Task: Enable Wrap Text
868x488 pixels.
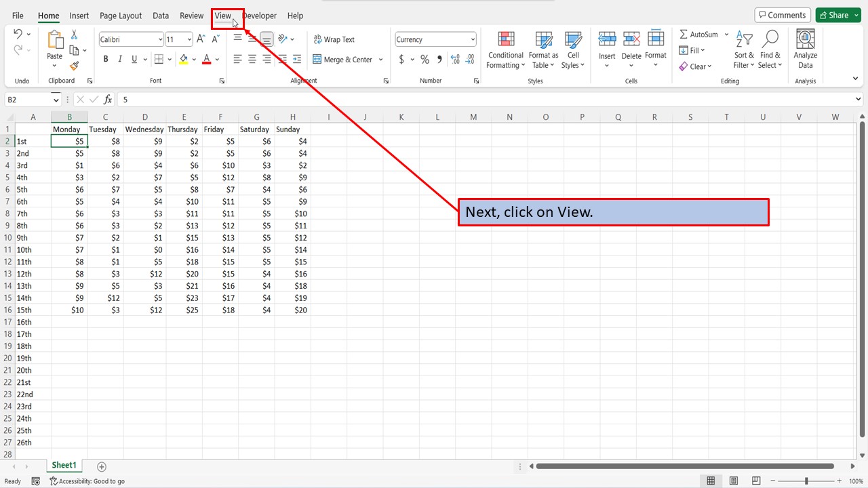Action: [x=334, y=39]
